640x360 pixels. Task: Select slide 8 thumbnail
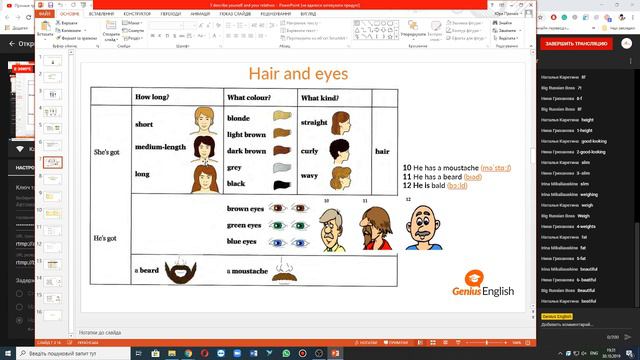[53, 179]
